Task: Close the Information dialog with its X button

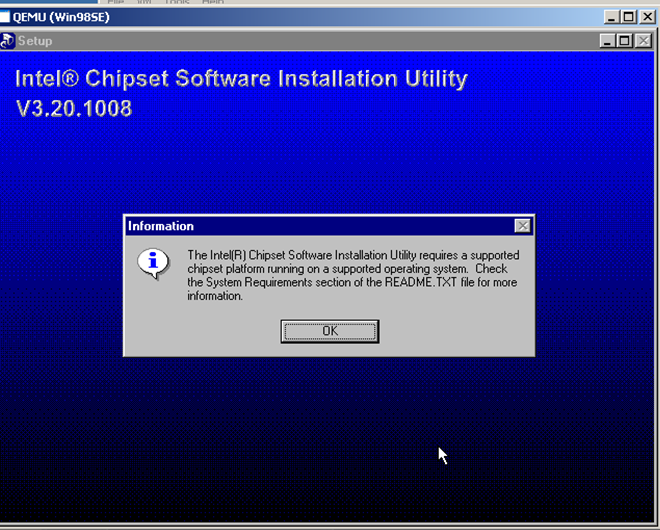Action: [x=522, y=226]
